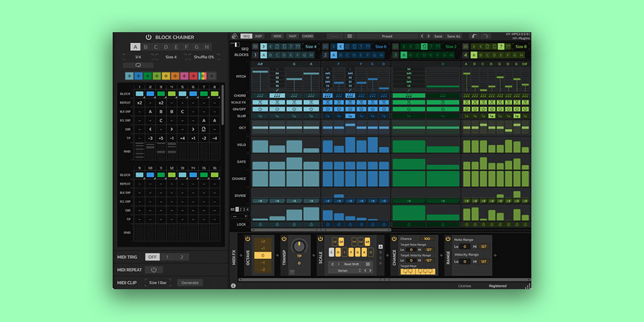
Task: Toggle the Block Chainer power button
Action: (149, 37)
